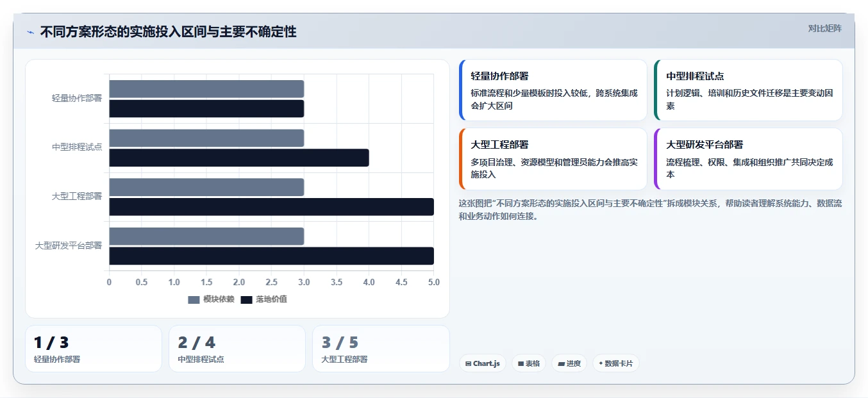Click the 进度 tag chip
Viewport: 868px width, 398px height.
(x=569, y=363)
